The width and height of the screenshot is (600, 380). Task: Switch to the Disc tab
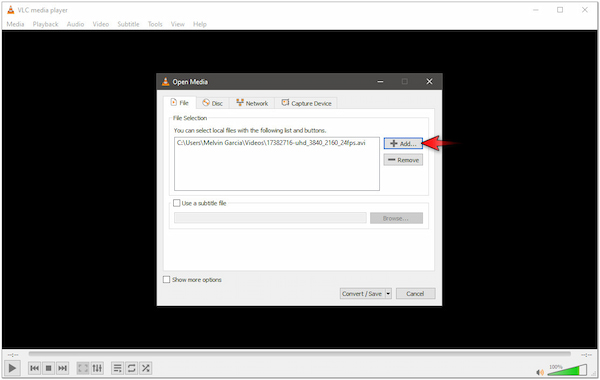tap(213, 103)
